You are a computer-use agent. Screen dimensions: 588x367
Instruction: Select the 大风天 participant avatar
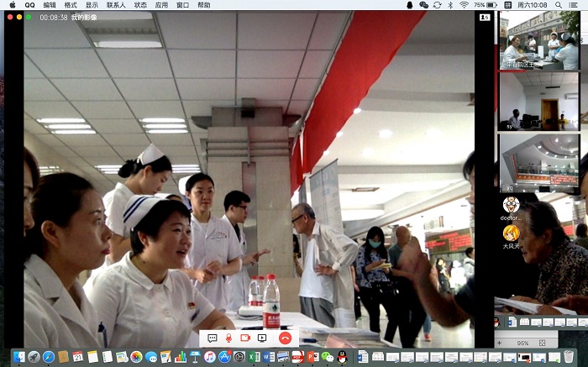pyautogui.click(x=511, y=233)
